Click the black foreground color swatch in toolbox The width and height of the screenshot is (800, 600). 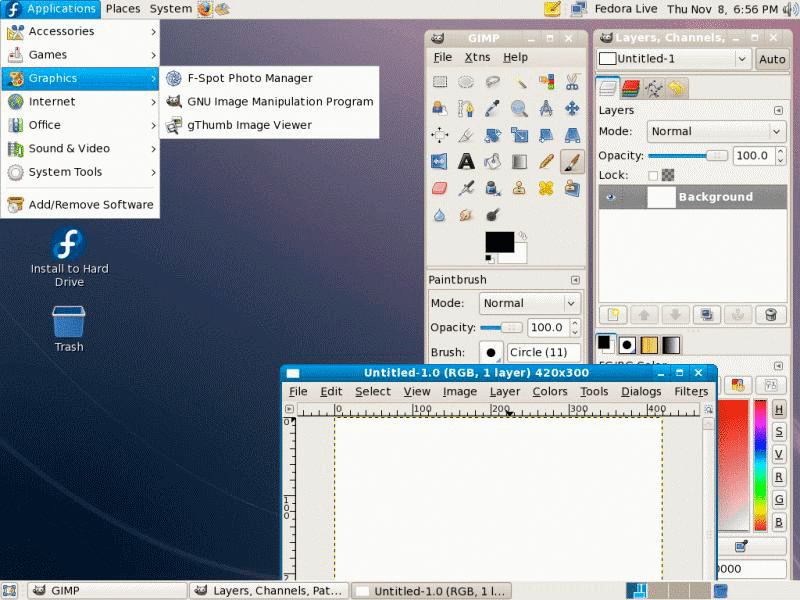coord(499,242)
